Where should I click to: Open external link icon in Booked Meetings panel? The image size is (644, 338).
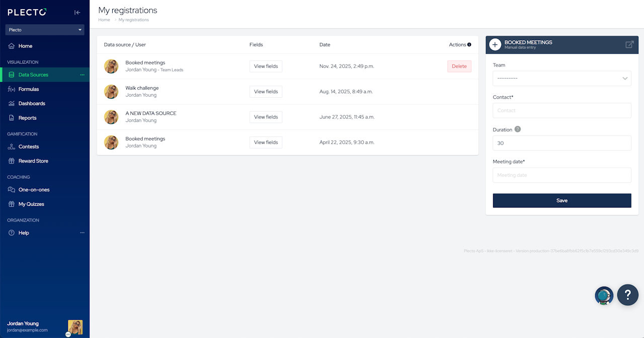629,44
